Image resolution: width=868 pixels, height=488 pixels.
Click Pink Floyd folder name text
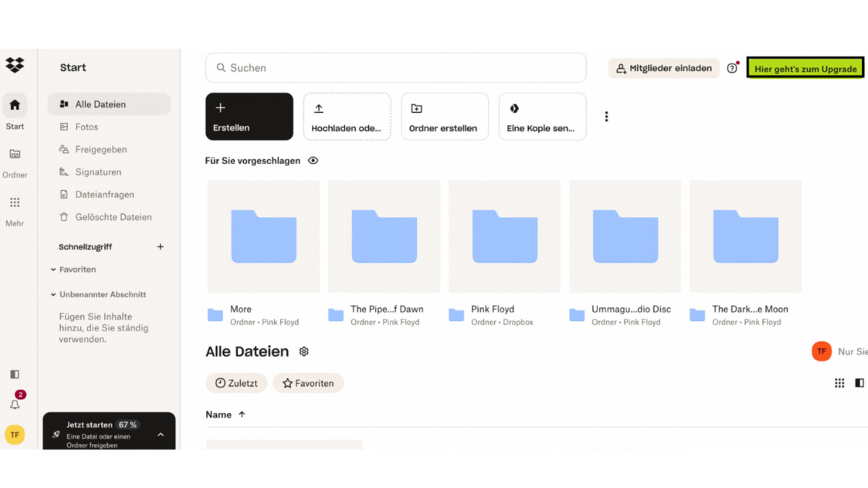point(493,309)
